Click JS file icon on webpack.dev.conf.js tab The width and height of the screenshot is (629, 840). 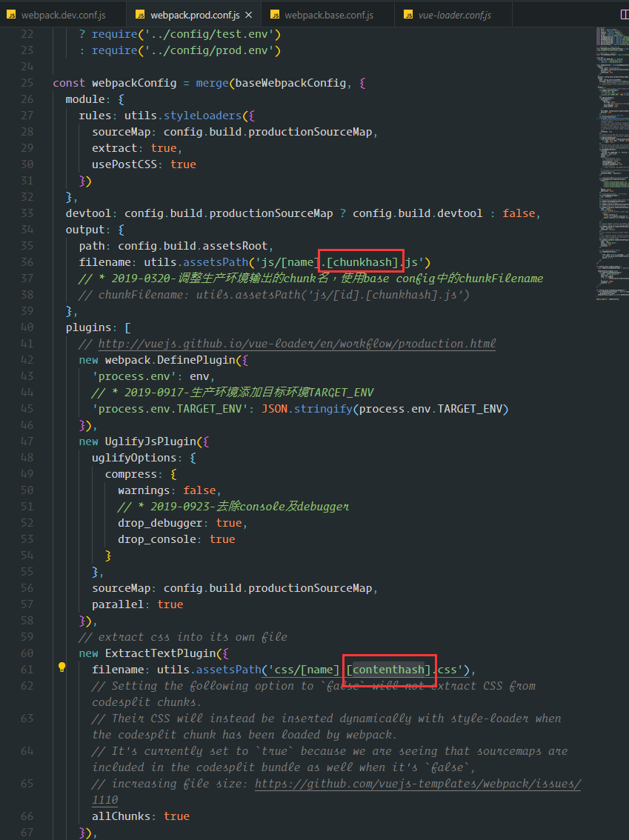pyautogui.click(x=12, y=15)
